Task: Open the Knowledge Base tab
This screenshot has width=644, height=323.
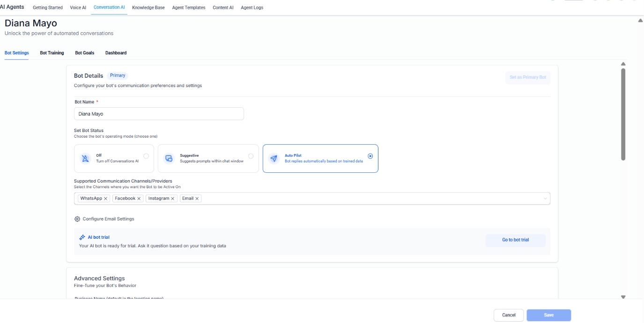Action: click(148, 7)
